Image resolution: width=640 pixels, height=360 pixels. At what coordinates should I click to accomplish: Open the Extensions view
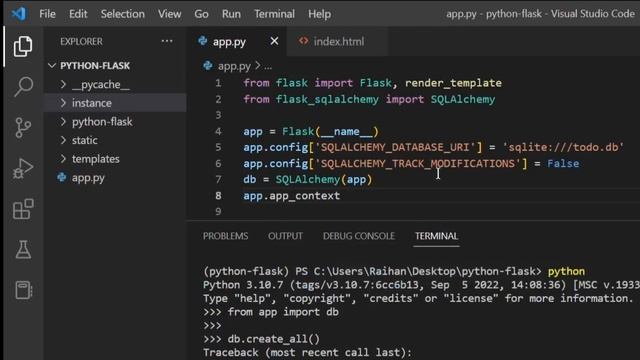(23, 209)
